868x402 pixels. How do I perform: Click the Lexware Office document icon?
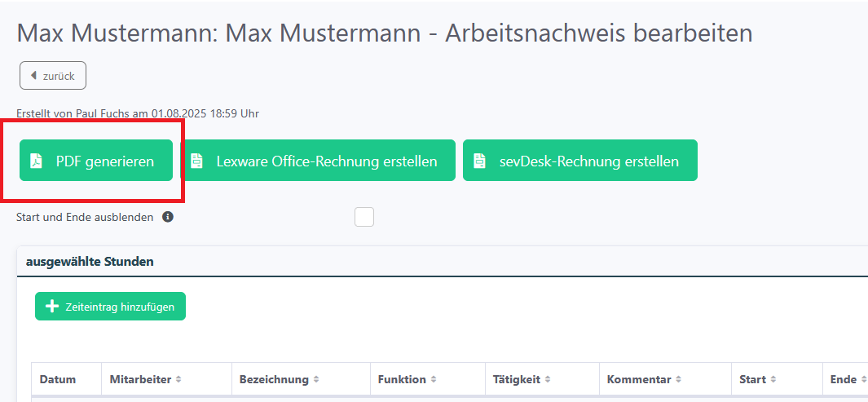(196, 161)
